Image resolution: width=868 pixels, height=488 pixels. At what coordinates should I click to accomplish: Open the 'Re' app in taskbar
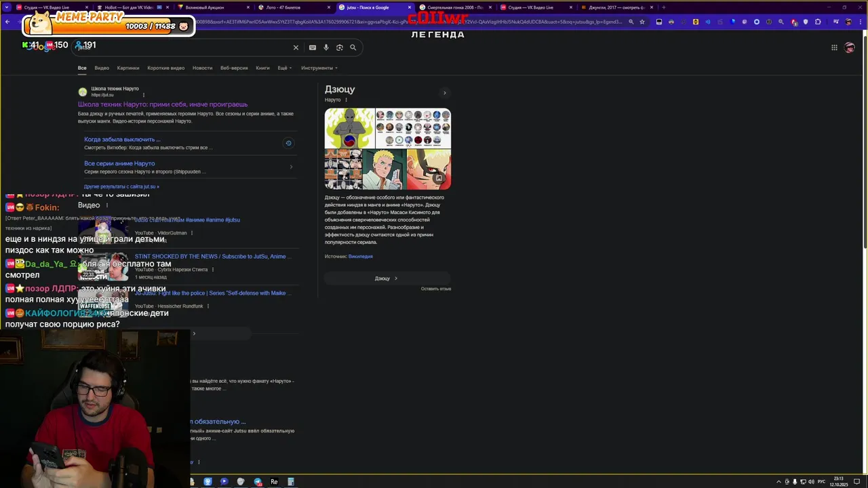point(274,482)
